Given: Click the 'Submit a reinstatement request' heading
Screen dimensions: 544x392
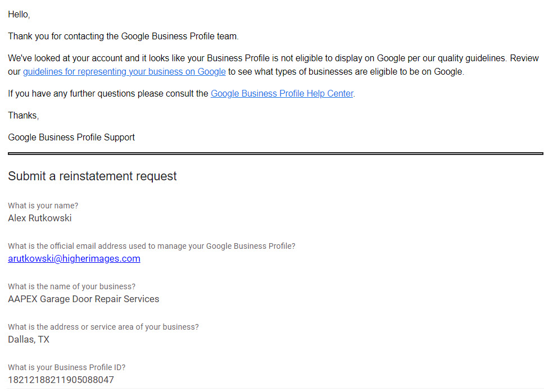Looking at the screenshot, I should click(92, 176).
